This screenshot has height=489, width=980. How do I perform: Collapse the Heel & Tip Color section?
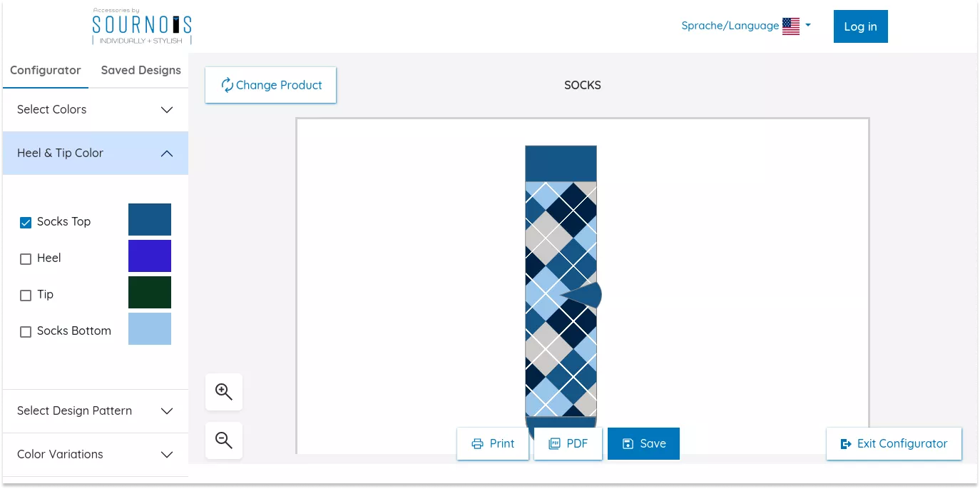click(95, 153)
